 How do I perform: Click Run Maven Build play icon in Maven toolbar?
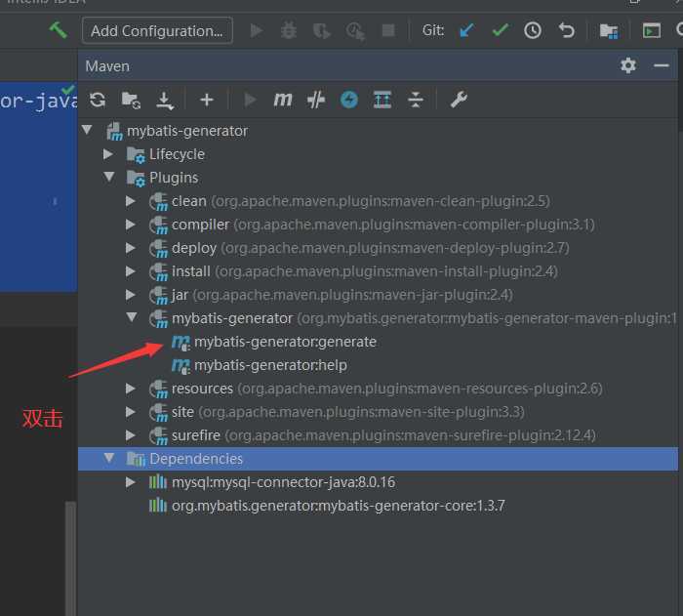click(x=250, y=100)
